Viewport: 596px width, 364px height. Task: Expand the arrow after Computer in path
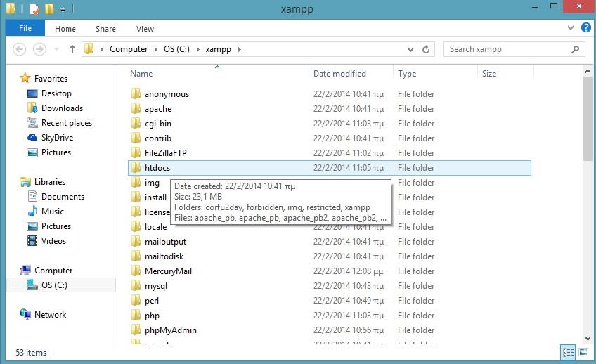[156, 49]
